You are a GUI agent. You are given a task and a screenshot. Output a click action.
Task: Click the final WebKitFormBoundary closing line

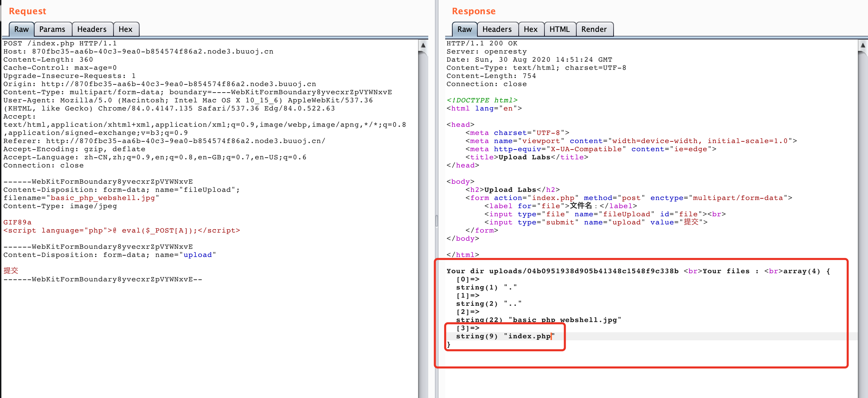(103, 279)
